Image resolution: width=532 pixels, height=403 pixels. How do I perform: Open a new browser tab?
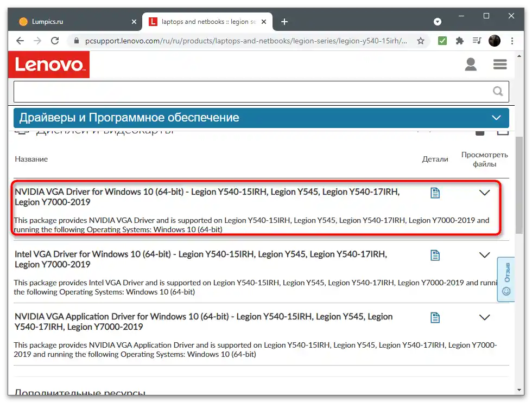pyautogui.click(x=284, y=22)
